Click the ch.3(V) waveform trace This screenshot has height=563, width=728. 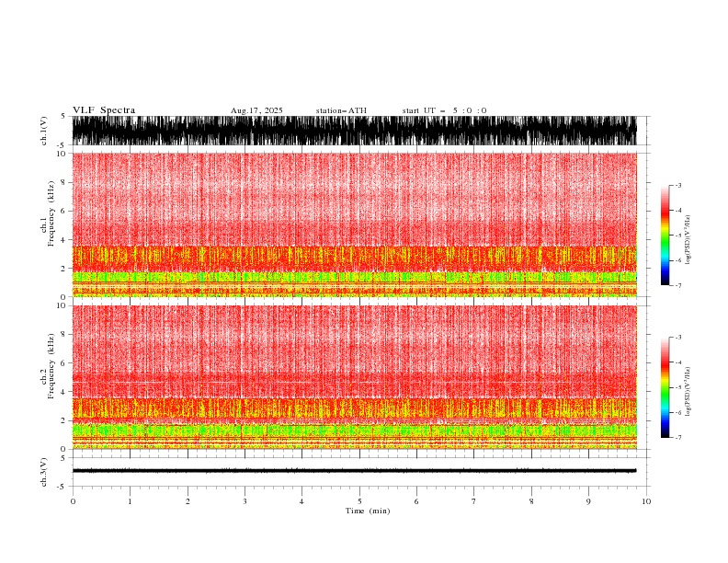pos(354,471)
